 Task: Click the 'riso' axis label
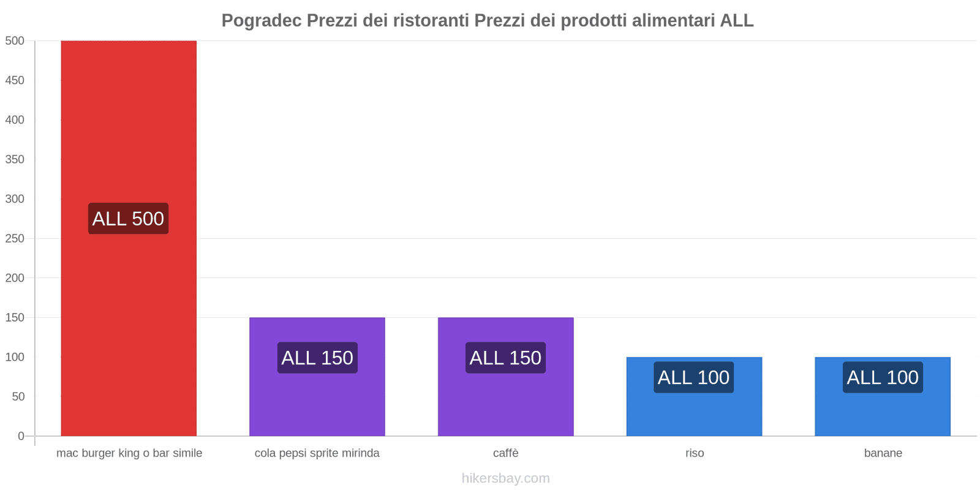point(695,453)
